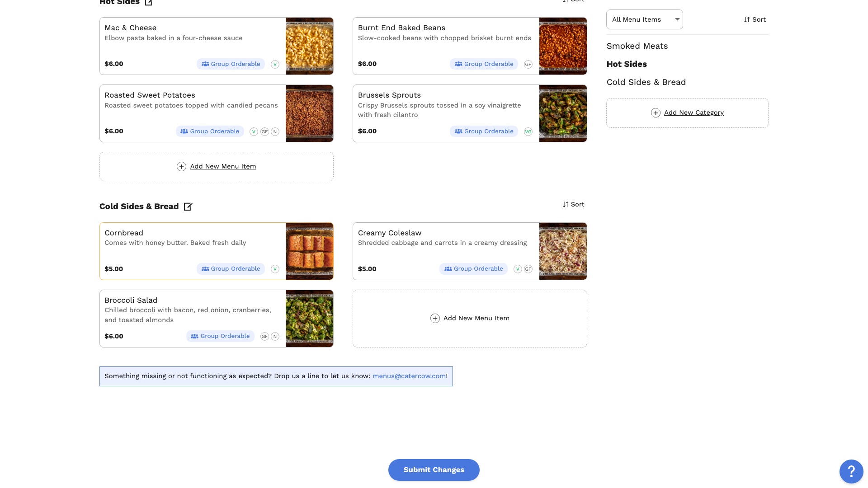
Task: Click the GF badge on Burnt End Baked Beans
Action: [x=528, y=64]
